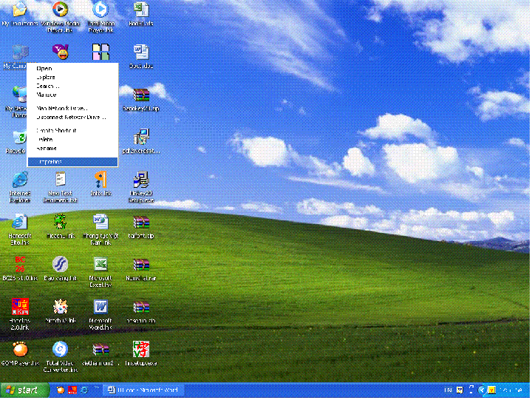Image resolution: width=532 pixels, height=400 pixels.
Task: Choose Rename from the context menu
Action: pos(72,149)
